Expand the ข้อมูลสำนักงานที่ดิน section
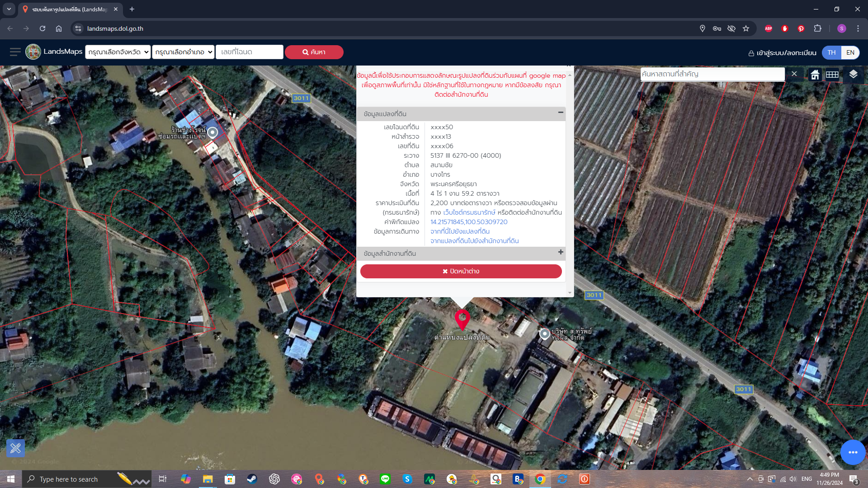Image resolution: width=868 pixels, height=488 pixels. coord(561,252)
